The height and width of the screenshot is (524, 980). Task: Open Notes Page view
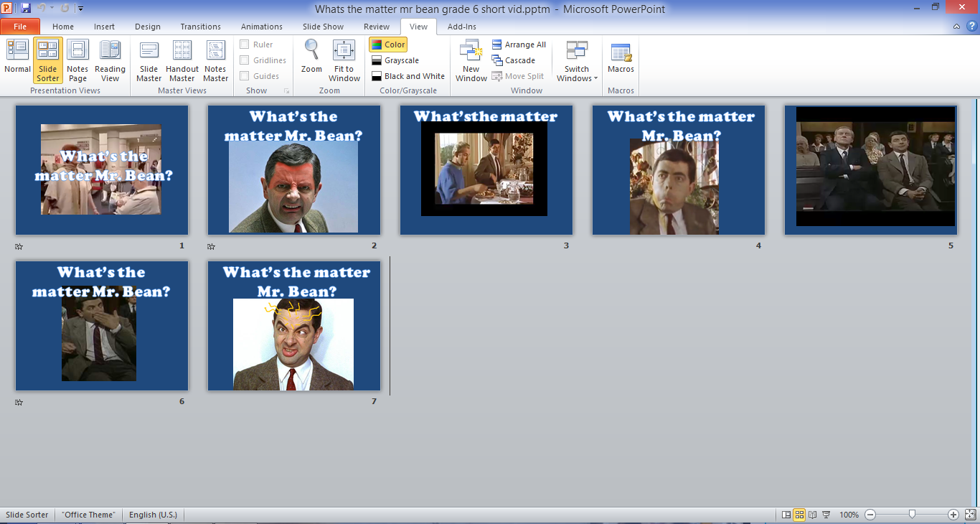click(77, 60)
